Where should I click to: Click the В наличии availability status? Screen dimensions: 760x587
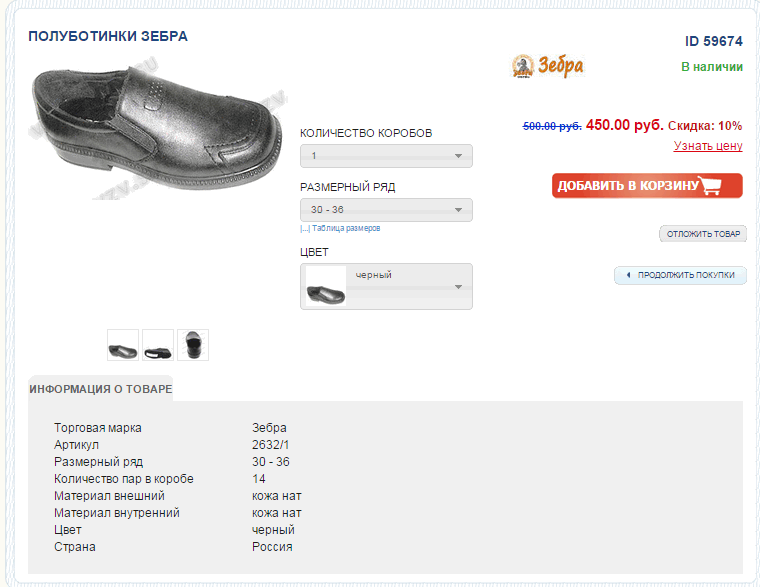click(x=711, y=67)
